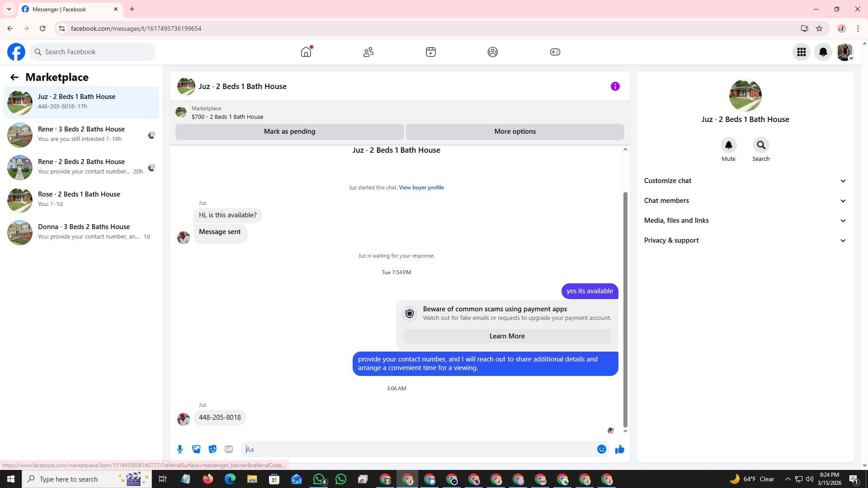Open Firefox from taskbar
The height and width of the screenshot is (488, 868).
click(x=208, y=479)
